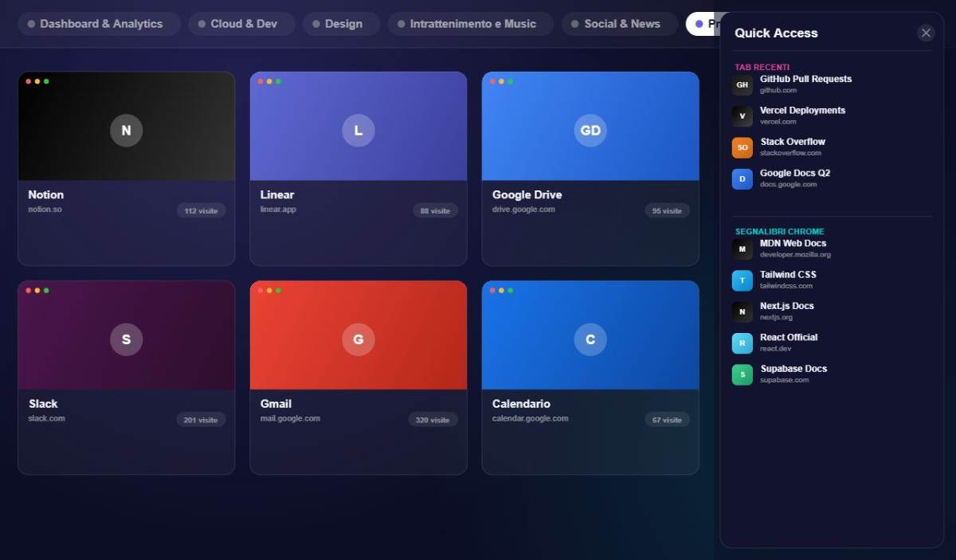Viewport: 956px width, 560px height.
Task: Click the drive.google.com URL text
Action: (523, 210)
